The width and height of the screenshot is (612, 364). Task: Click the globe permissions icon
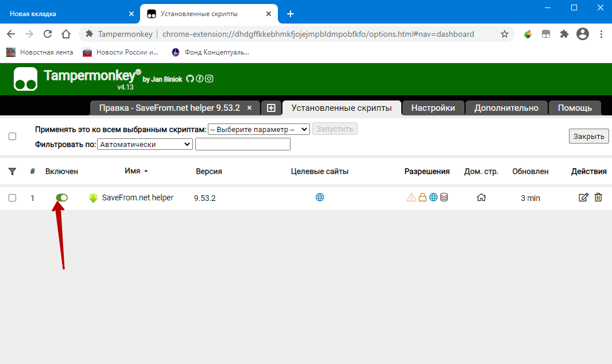(433, 198)
